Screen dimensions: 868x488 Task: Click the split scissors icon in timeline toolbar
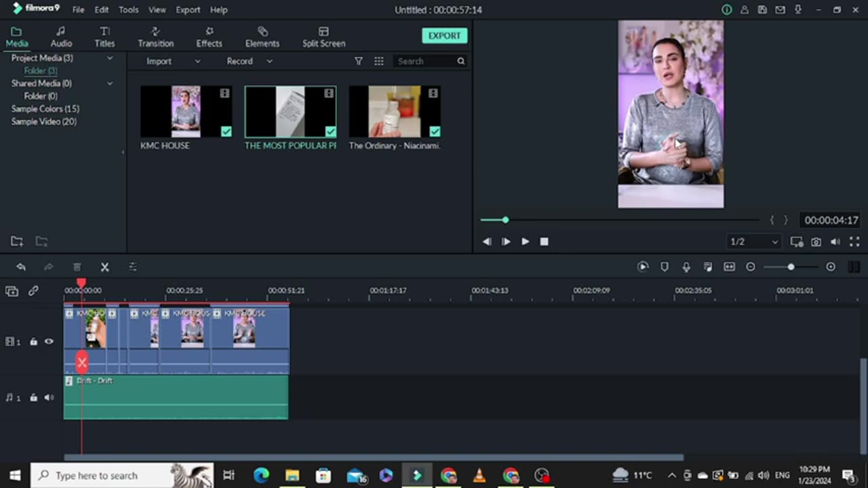pyautogui.click(x=105, y=267)
